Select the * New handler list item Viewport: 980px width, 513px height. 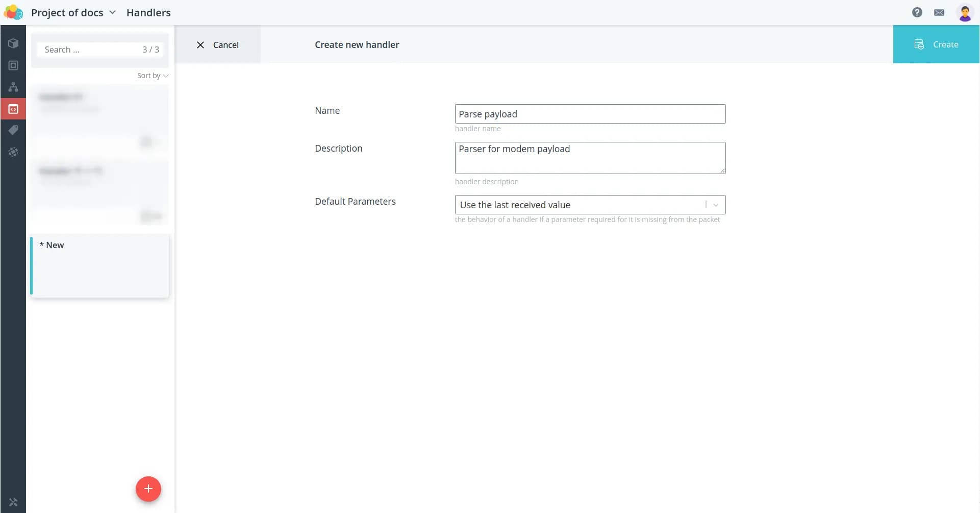click(x=100, y=265)
